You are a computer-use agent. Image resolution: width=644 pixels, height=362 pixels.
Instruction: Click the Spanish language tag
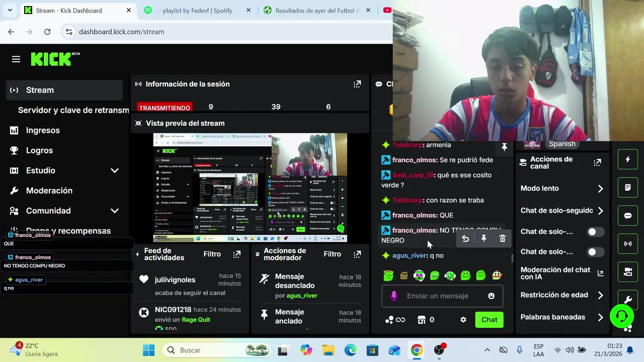562,144
